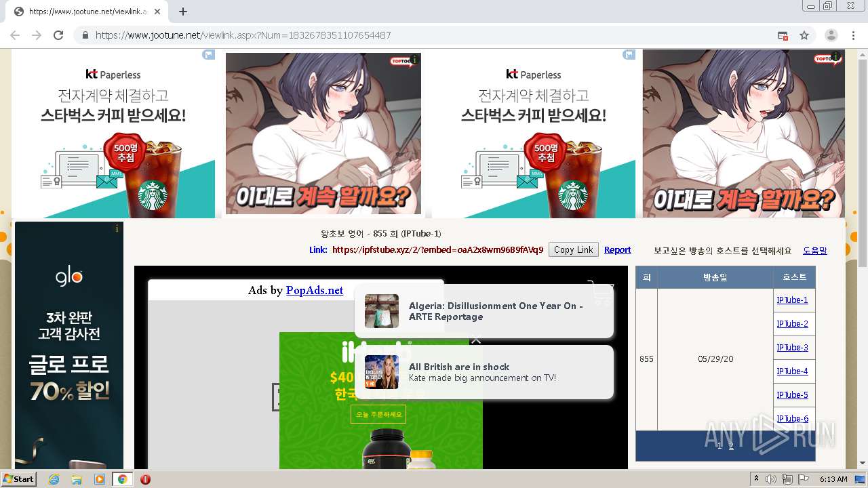Click the episode number 855 cell
The width and height of the screenshot is (868, 488).
pyautogui.click(x=646, y=359)
